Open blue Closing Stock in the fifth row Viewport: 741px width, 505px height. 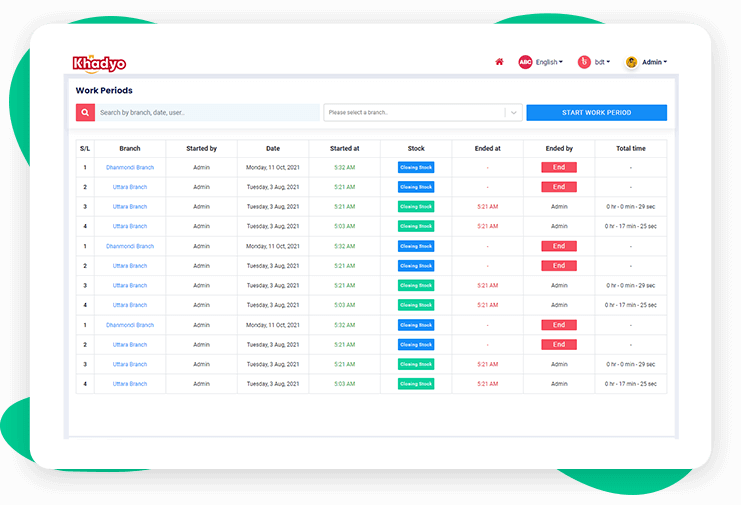pyautogui.click(x=416, y=246)
